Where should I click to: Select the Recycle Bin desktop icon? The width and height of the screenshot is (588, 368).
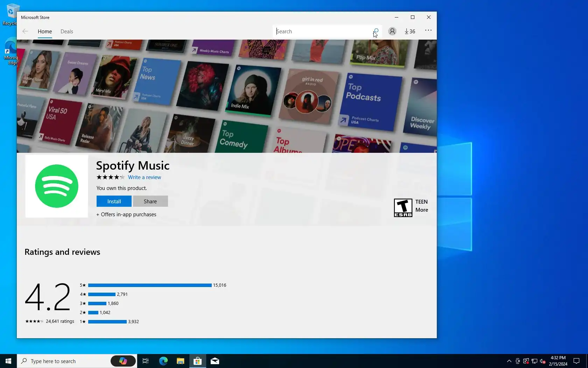pos(10,15)
